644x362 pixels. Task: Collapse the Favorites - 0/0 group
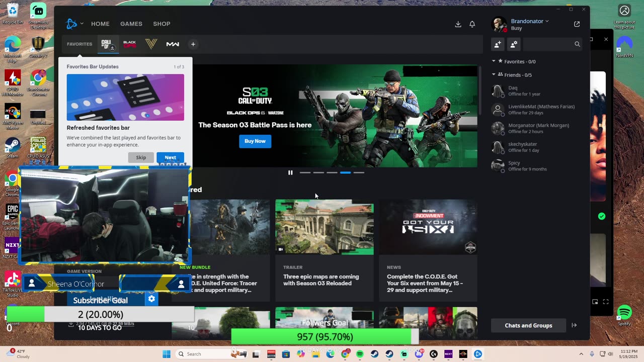click(494, 61)
